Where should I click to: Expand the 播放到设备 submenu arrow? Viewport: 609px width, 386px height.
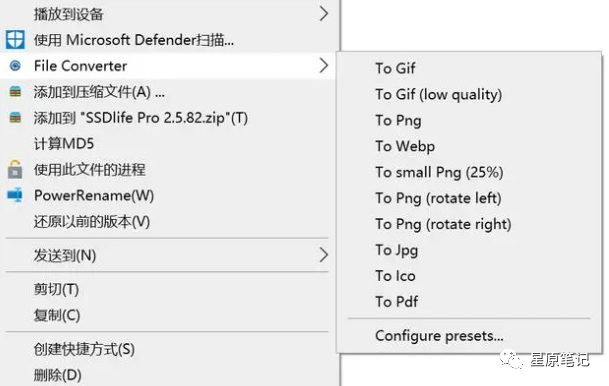(324, 14)
